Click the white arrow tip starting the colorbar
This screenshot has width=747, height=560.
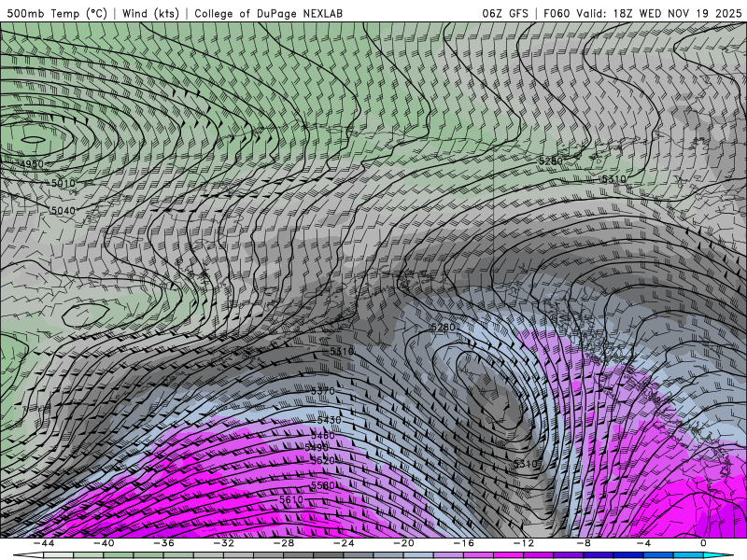(x=28, y=555)
